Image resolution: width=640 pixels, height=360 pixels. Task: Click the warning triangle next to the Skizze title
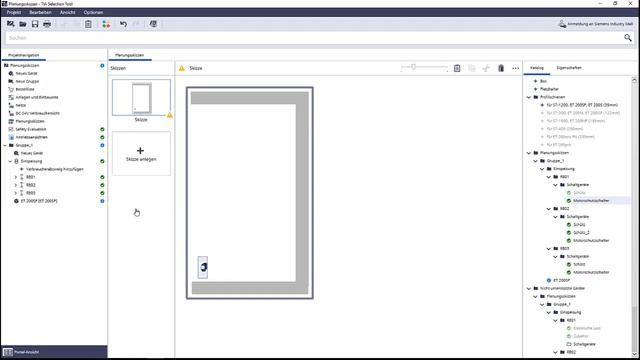182,68
